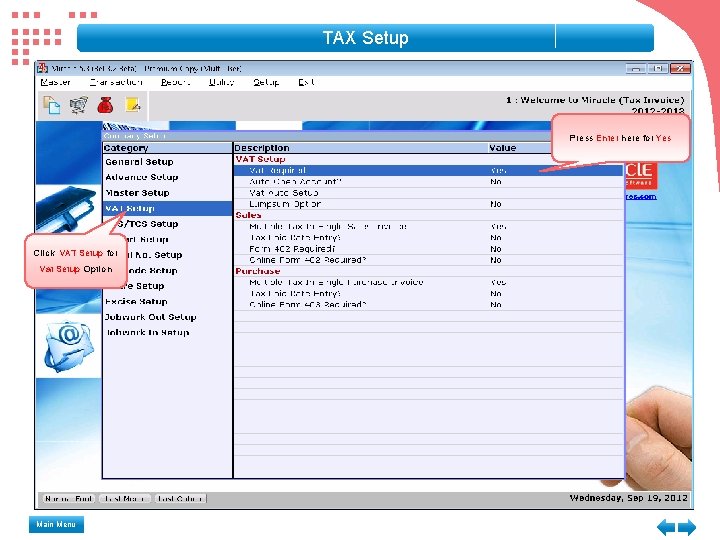Screen dimensions: 720x540
Task: Open the Transaction menu
Action: [116, 82]
